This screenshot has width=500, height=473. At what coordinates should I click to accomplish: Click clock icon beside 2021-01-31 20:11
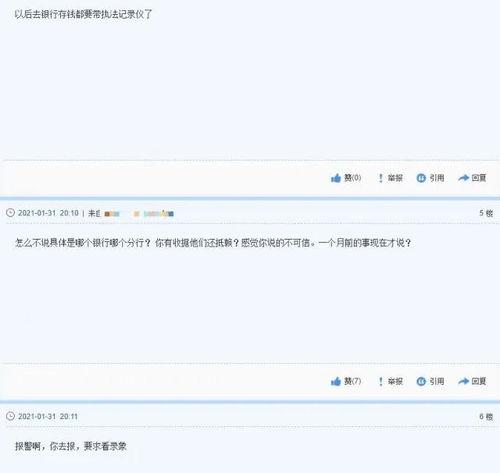coord(10,416)
